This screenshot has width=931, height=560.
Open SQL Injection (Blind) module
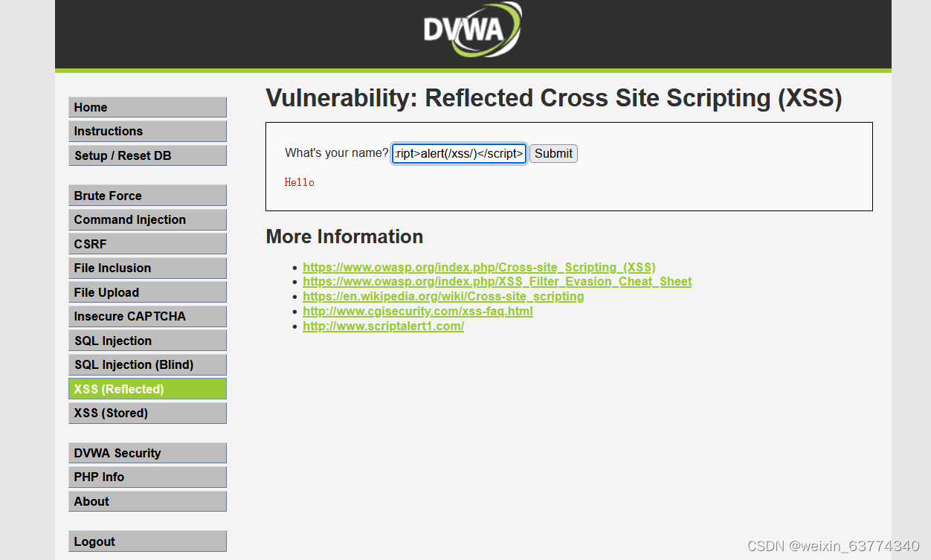(147, 364)
